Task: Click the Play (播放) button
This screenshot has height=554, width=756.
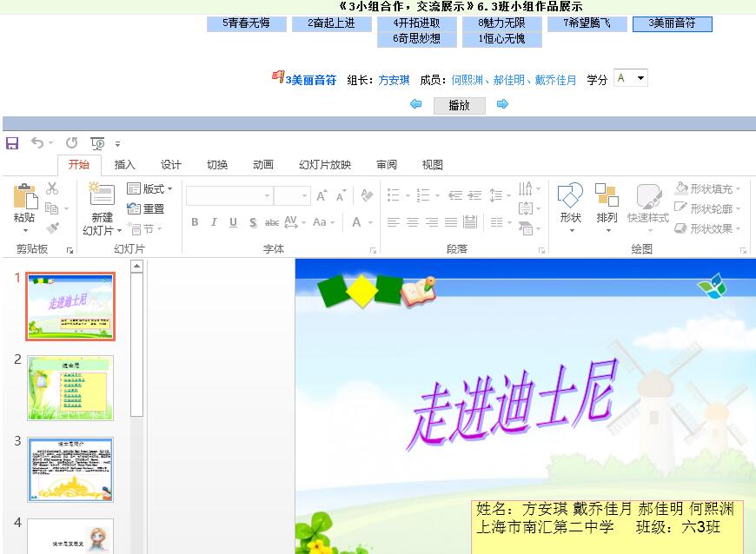Action: (x=459, y=105)
